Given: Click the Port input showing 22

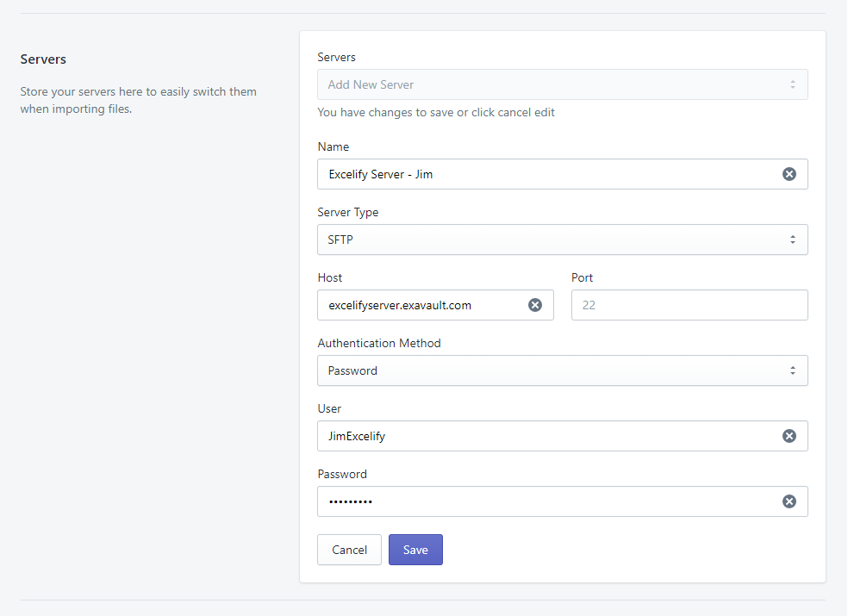Looking at the screenshot, I should click(689, 305).
